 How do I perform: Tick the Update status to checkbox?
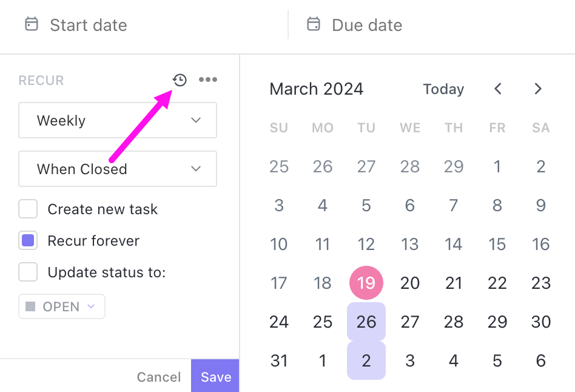point(28,272)
